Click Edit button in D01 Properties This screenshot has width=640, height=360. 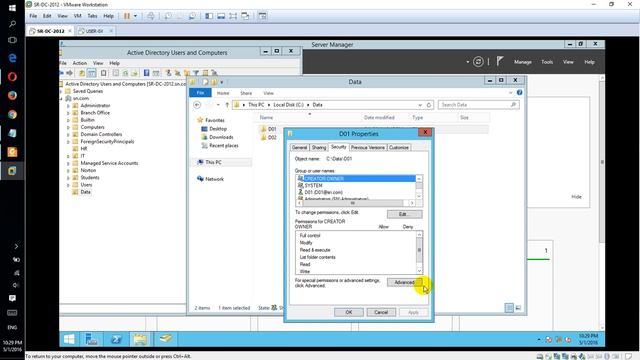[404, 214]
